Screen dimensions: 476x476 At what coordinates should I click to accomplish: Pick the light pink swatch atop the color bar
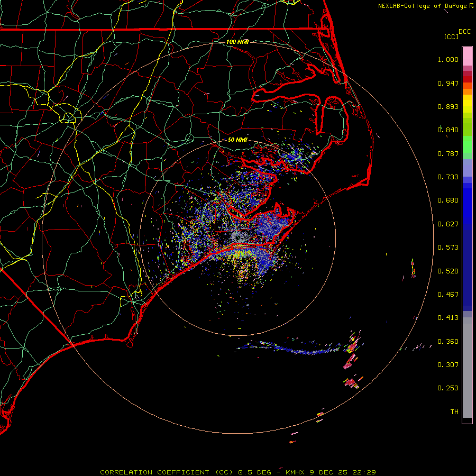coord(467,57)
